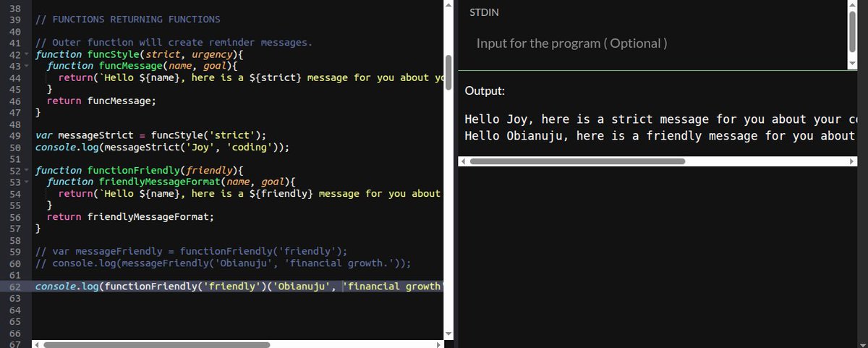868x348 pixels.
Task: Click the "Hello Joy" output line
Action: [662, 119]
